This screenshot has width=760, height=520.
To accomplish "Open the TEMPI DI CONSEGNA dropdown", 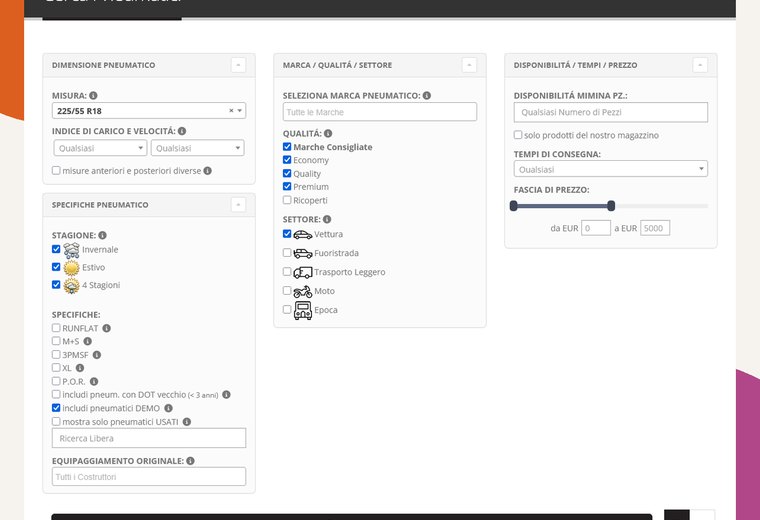I will 611,169.
